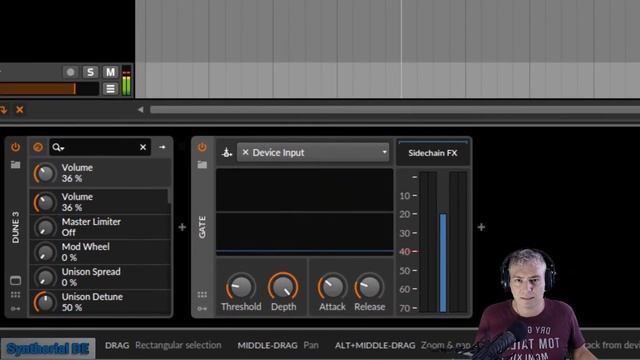Select the Unison Detune 50 % text
Image resolution: width=640 pixels, height=360 pixels.
click(x=92, y=302)
